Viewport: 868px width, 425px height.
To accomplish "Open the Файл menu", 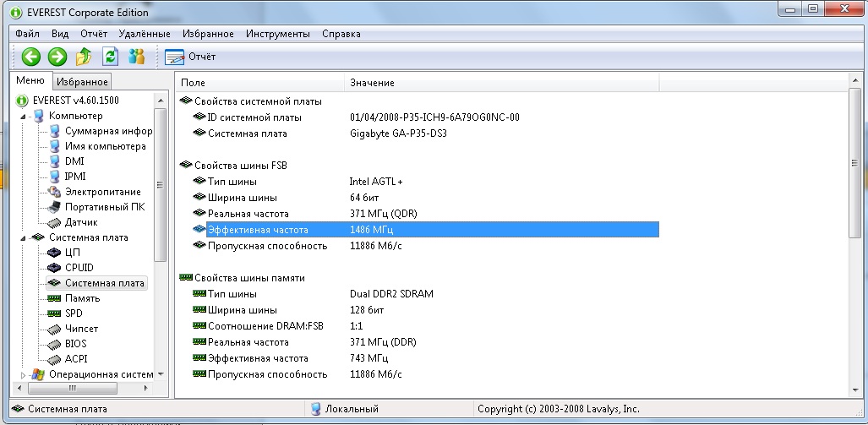I will click(27, 34).
